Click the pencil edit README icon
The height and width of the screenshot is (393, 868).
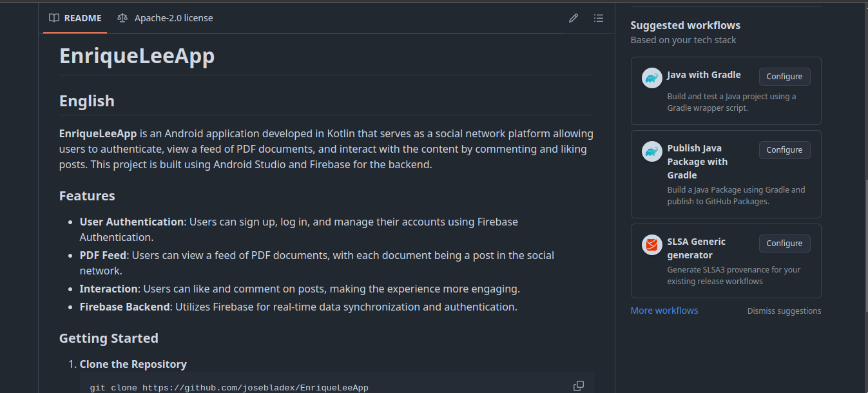[x=574, y=18]
